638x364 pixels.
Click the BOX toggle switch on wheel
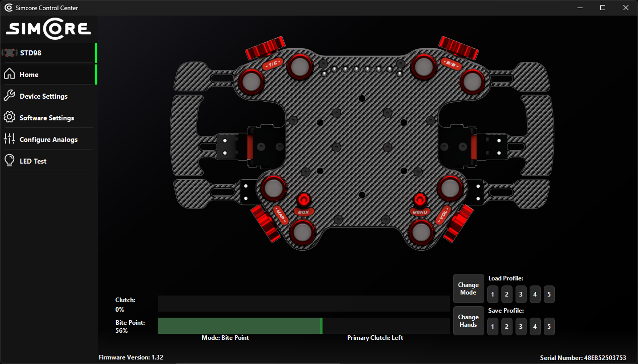(x=303, y=200)
